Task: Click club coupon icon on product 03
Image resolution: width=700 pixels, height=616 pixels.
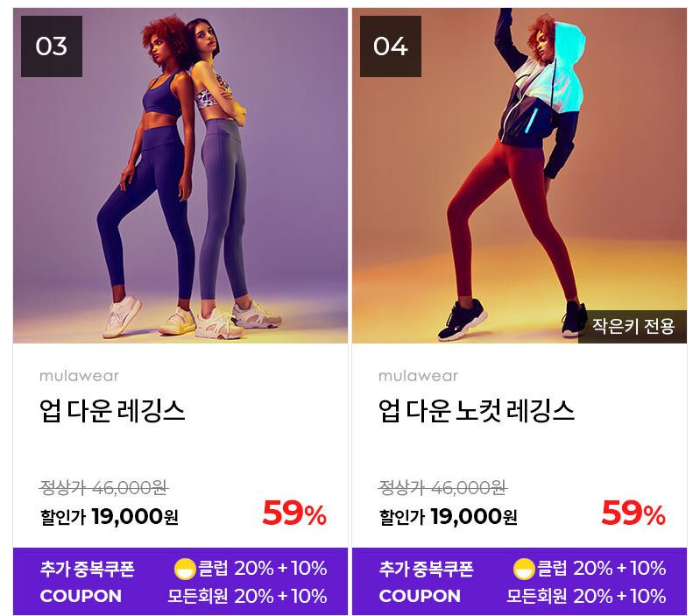Action: point(185,569)
